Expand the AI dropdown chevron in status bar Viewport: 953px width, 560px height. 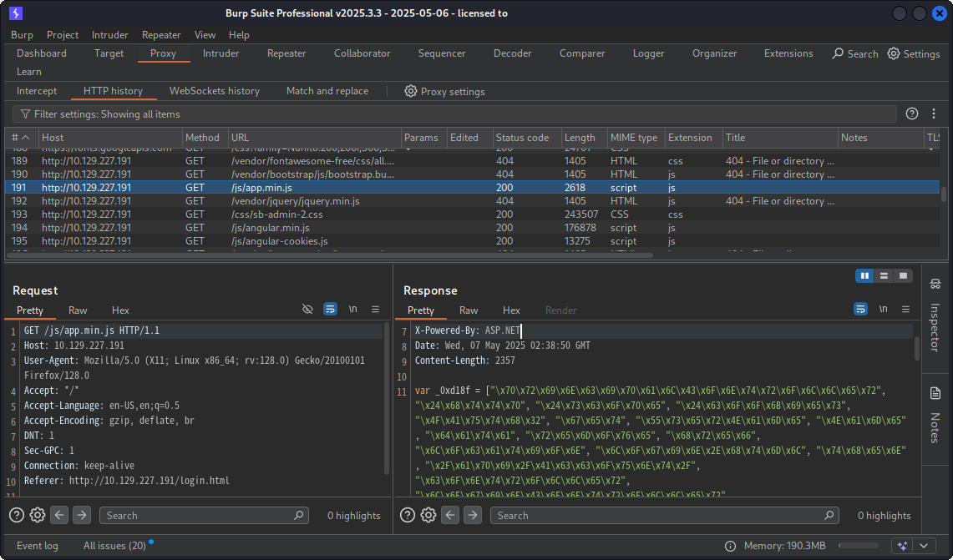click(x=923, y=546)
